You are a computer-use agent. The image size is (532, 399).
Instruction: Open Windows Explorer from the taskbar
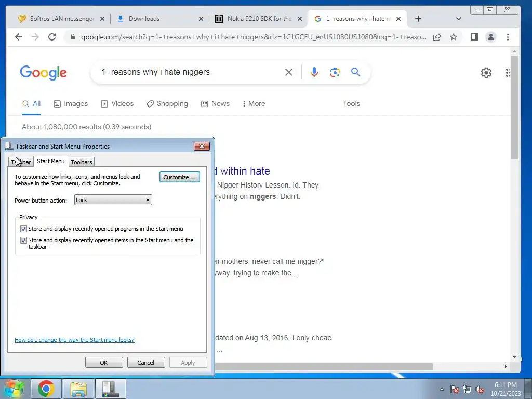[78, 389]
